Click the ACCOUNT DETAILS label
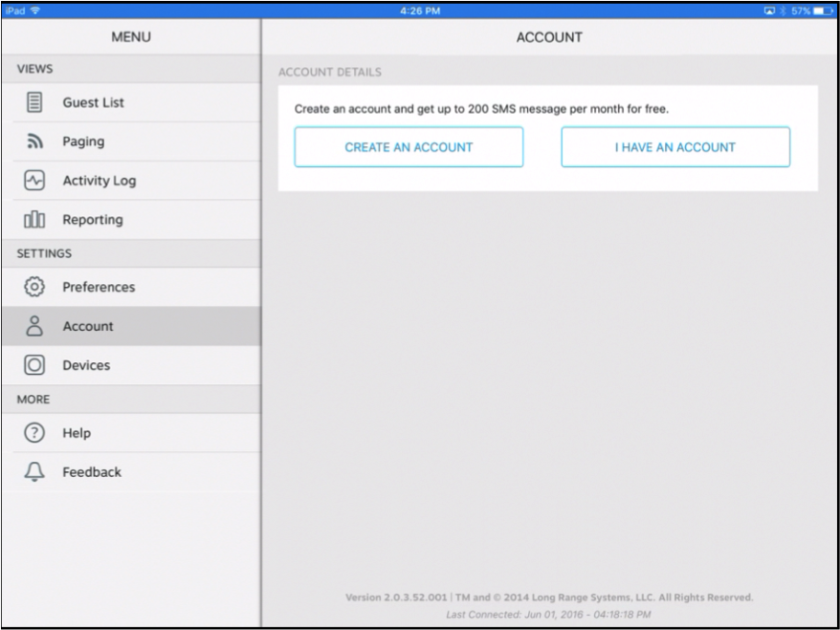Viewport: 840px width, 630px height. pos(330,73)
